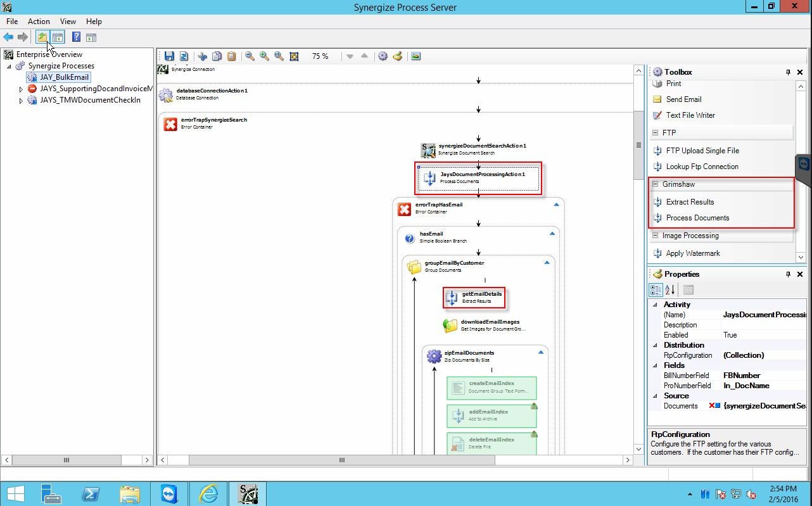Select Extract Results in the Grimshaw toolbox section
This screenshot has width=812, height=506.
(690, 201)
